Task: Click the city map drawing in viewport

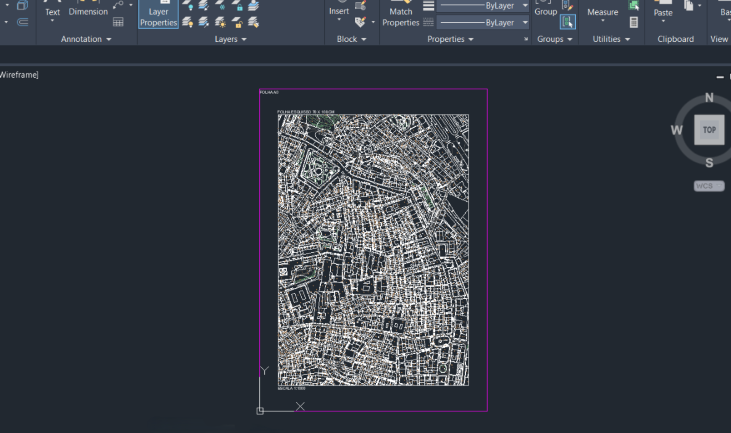Action: click(x=373, y=250)
